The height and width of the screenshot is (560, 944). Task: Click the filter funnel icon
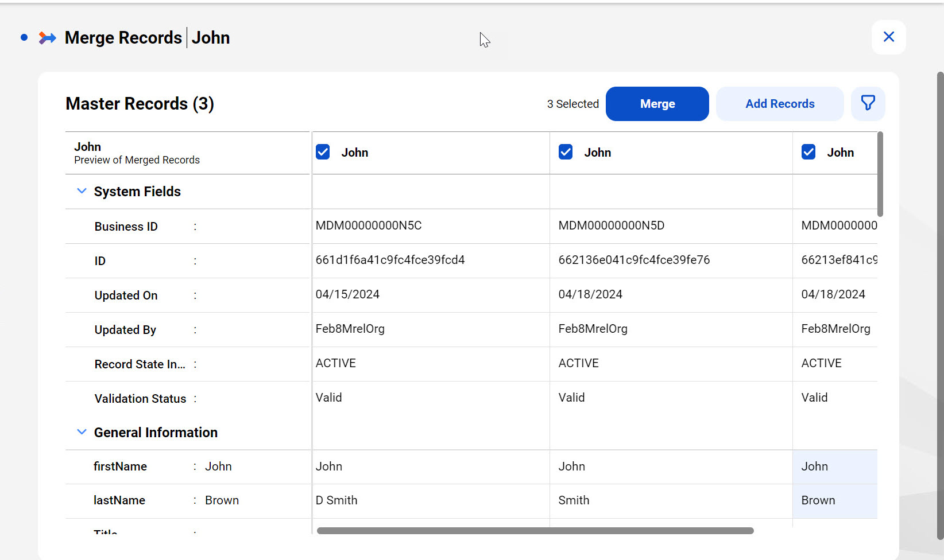tap(868, 103)
